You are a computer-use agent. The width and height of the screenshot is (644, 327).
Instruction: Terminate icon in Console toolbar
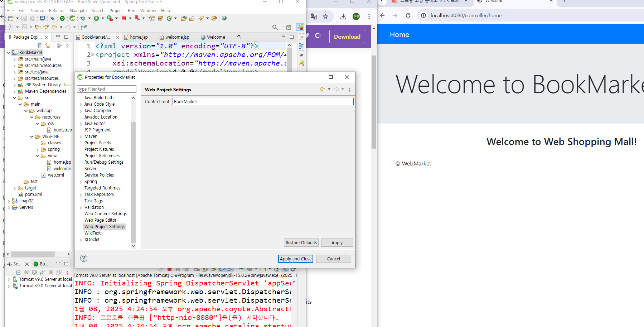coord(169,269)
